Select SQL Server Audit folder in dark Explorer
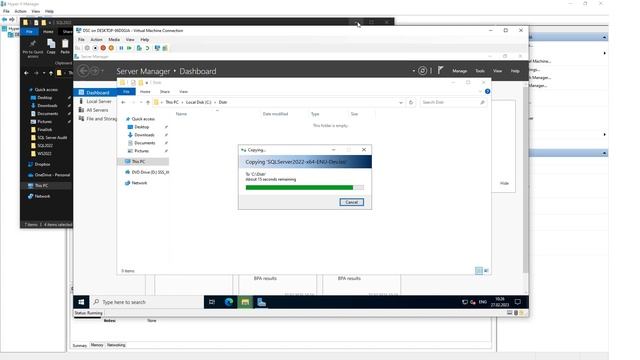The height and width of the screenshot is (360, 640). [52, 138]
